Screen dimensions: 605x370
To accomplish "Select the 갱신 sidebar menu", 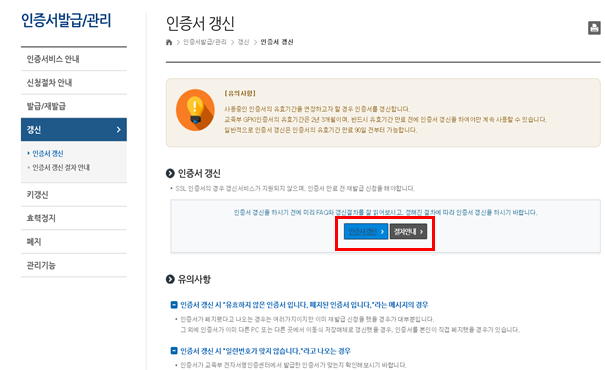I will click(74, 130).
